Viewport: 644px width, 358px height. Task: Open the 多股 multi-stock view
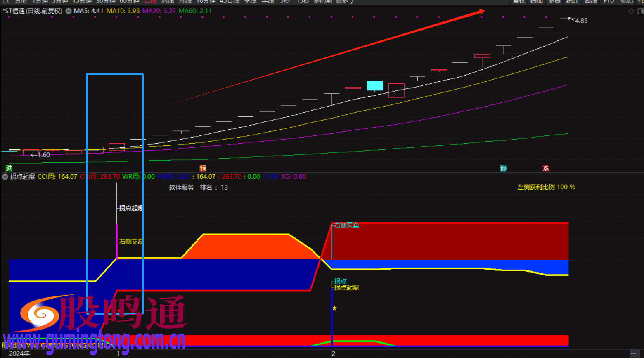pyautogui.click(x=554, y=2)
